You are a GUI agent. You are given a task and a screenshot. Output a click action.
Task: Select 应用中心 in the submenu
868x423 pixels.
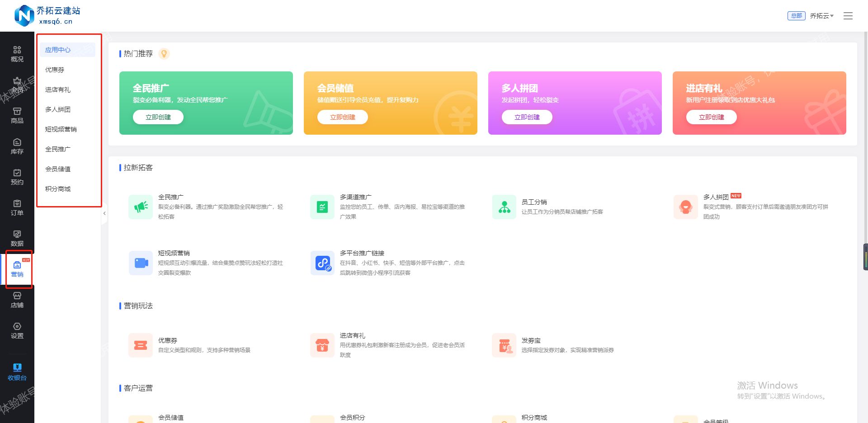[x=67, y=50]
